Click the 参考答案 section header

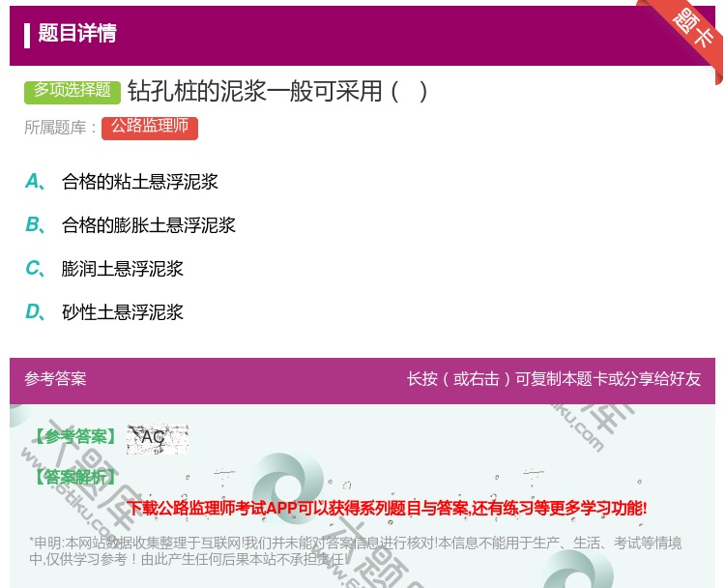[55, 379]
